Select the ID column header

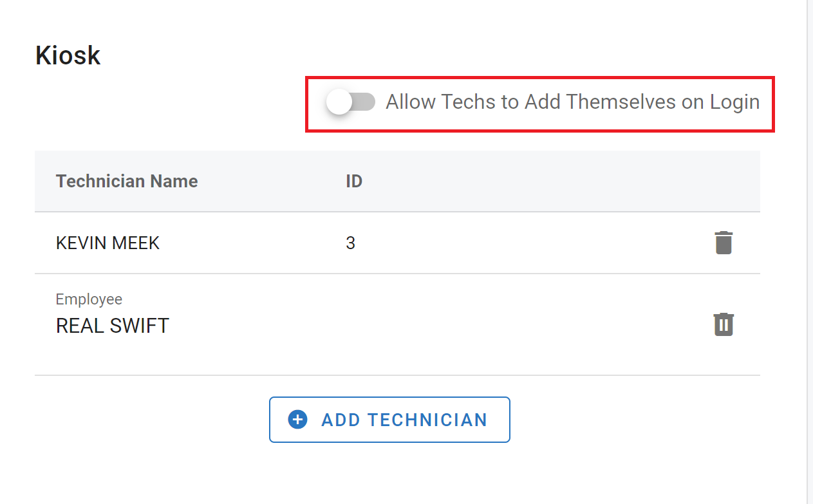(x=353, y=181)
